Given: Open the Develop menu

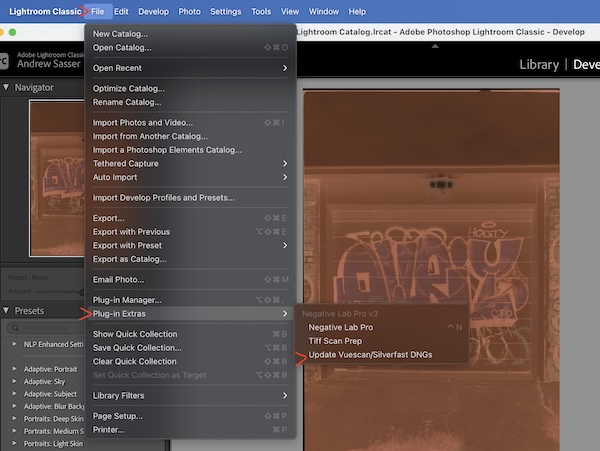Looking at the screenshot, I should click(154, 11).
